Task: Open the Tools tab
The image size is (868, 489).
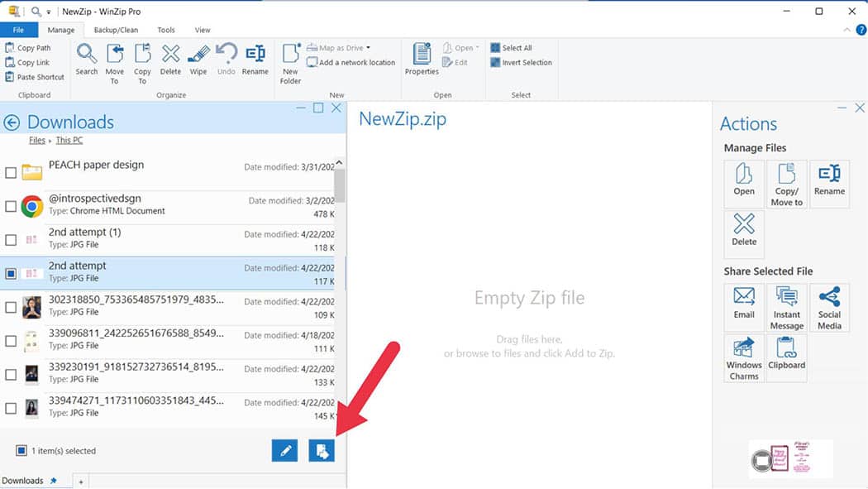Action: (165, 30)
